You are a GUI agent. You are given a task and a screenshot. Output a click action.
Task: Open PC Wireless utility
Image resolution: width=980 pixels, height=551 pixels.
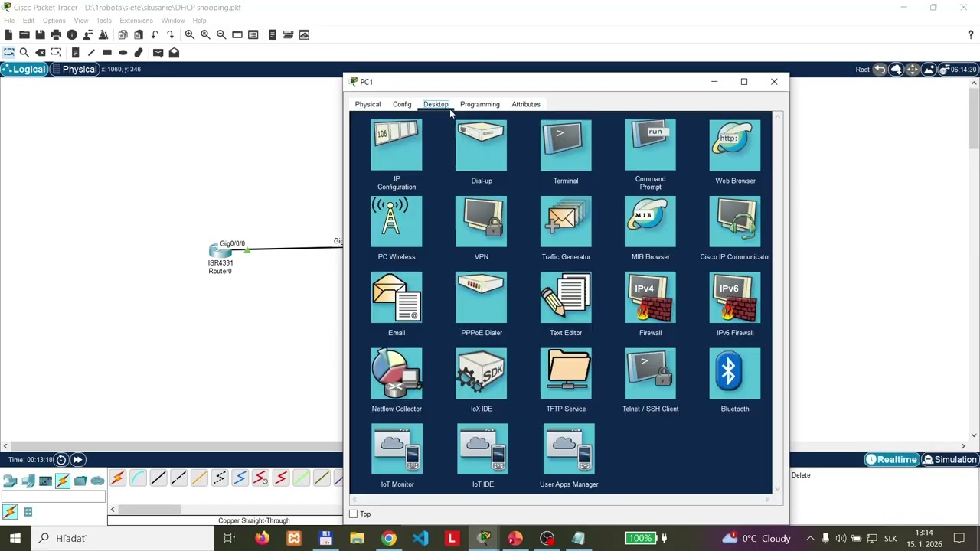pos(397,228)
